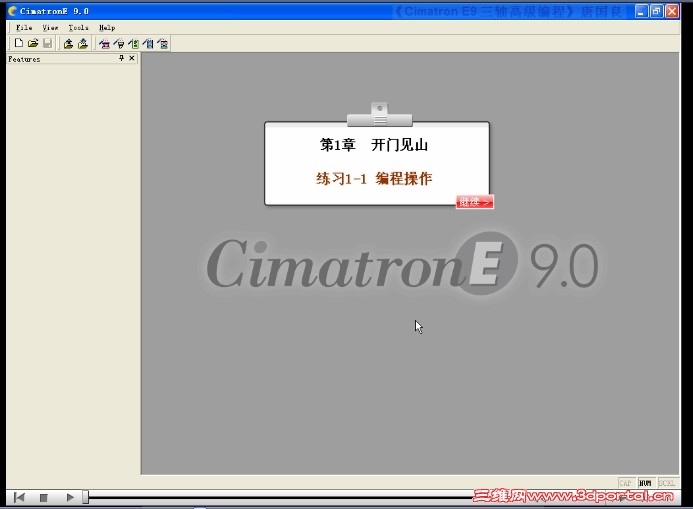
Task: Click the greyed-out save floppy disk icon
Action: (47, 43)
